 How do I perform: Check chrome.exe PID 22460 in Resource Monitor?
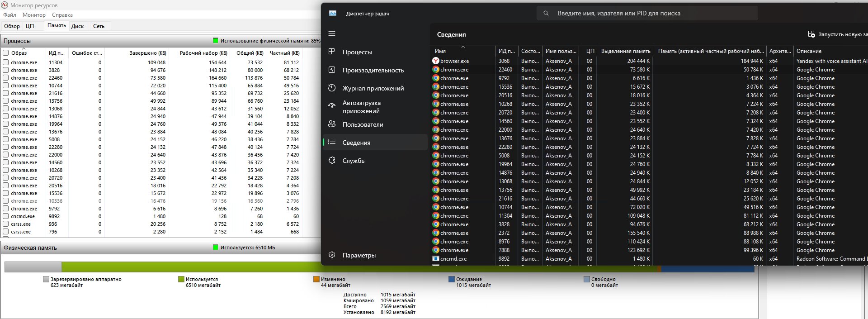(x=6, y=78)
